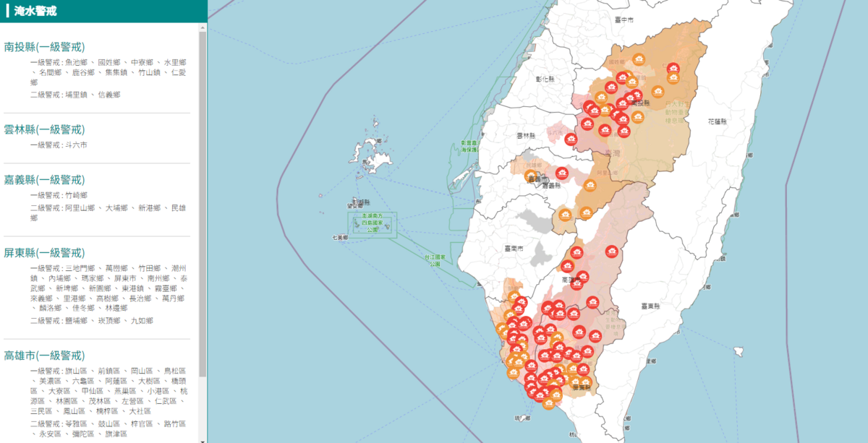The image size is (868, 443).
Task: Click 信義鄉 under Nantou's 二級警戒
Action: coord(109,95)
